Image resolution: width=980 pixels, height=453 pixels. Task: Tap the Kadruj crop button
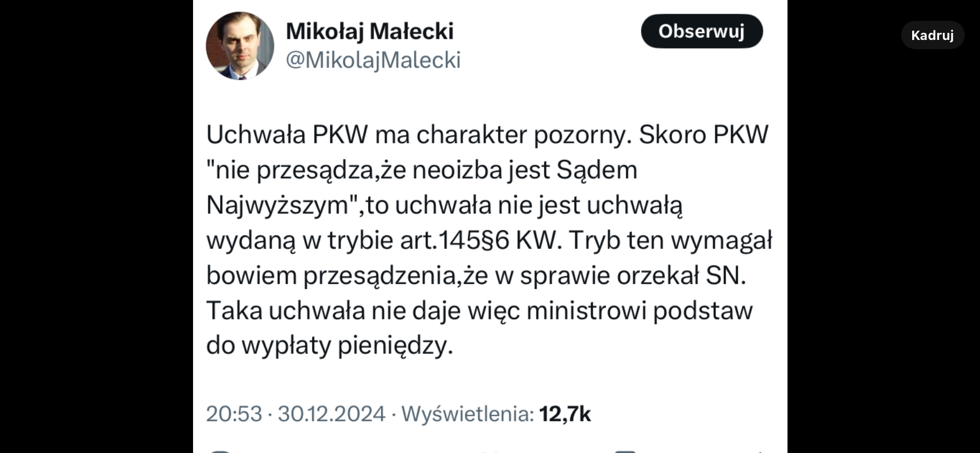932,36
